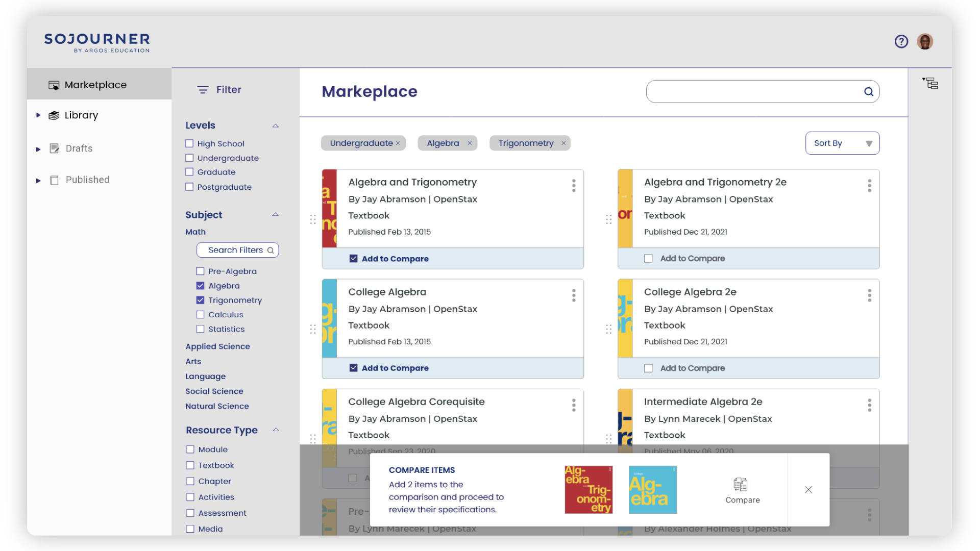Check the Calculus subject checkbox
This screenshot has height=551, width=980.
tap(200, 315)
